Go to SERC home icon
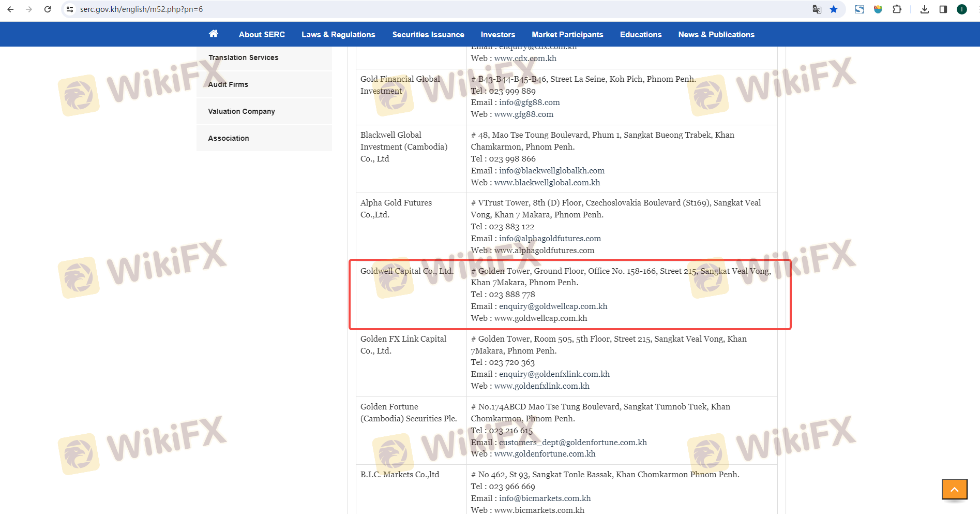Screen dimensions: 980x514 coord(214,34)
